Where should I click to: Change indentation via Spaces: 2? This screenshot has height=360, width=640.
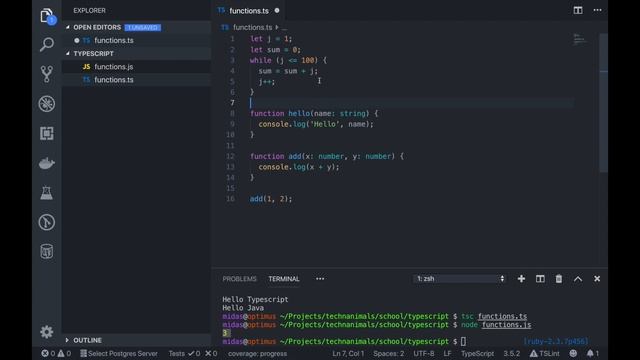pos(389,353)
